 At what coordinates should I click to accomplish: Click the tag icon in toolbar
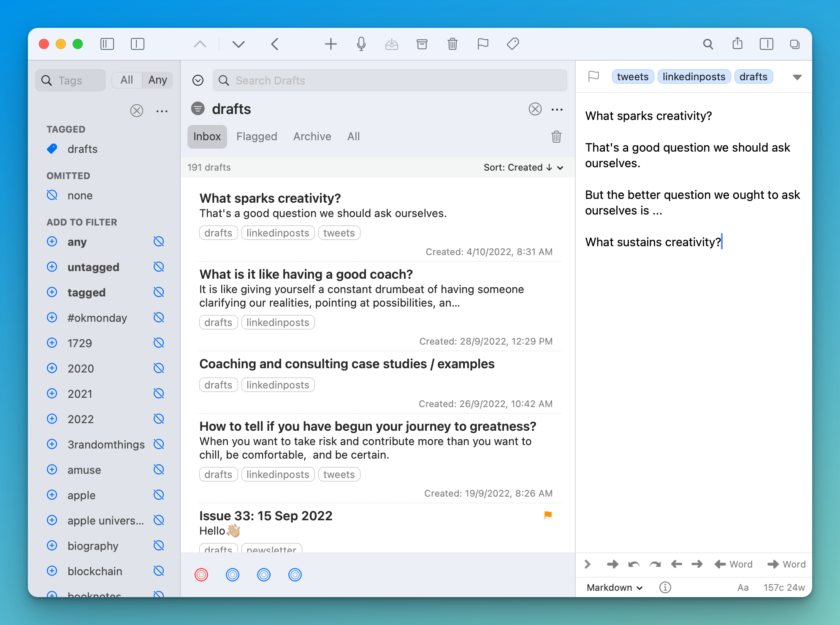point(513,44)
